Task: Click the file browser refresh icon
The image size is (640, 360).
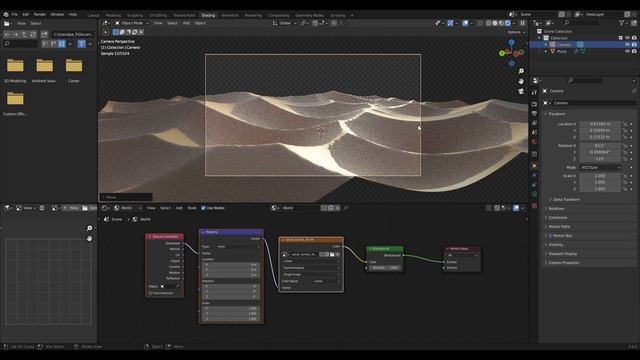Action: 33,34
